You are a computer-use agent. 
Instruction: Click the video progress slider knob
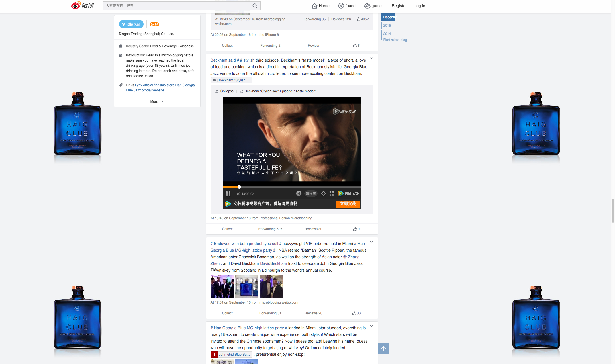(x=239, y=187)
